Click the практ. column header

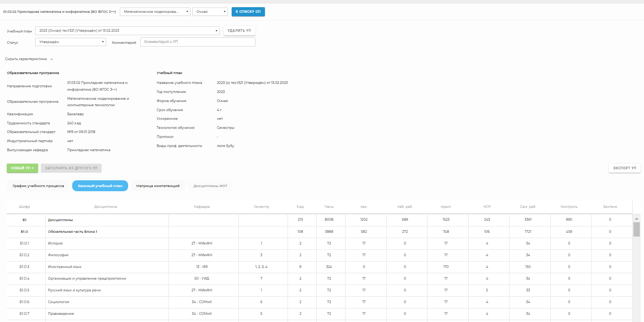446,207
